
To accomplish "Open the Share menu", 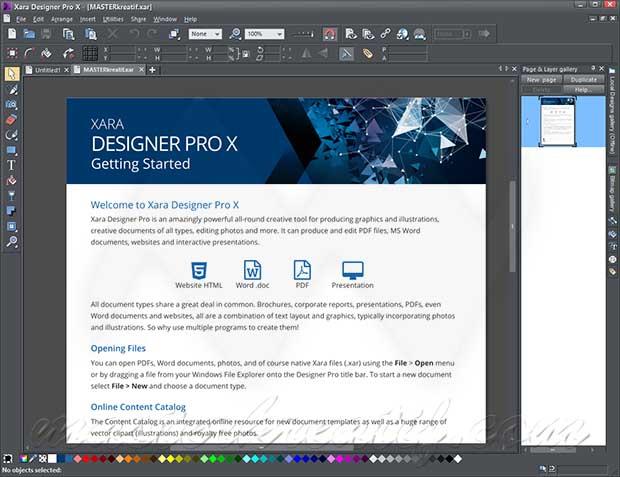I will click(138, 19).
